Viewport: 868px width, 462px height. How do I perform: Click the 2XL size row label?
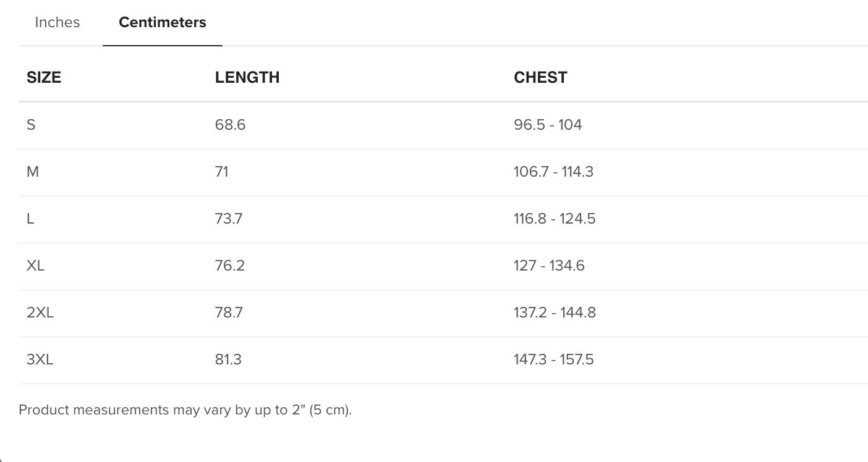tap(40, 313)
